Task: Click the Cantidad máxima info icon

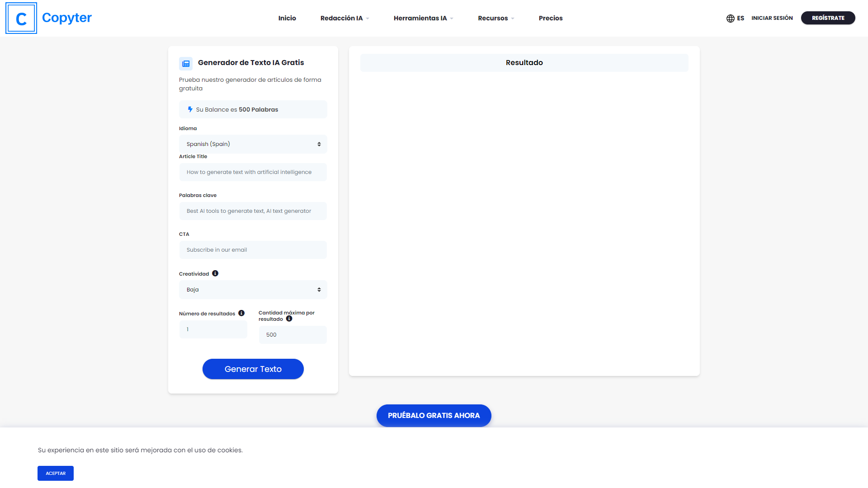Action: tap(289, 319)
